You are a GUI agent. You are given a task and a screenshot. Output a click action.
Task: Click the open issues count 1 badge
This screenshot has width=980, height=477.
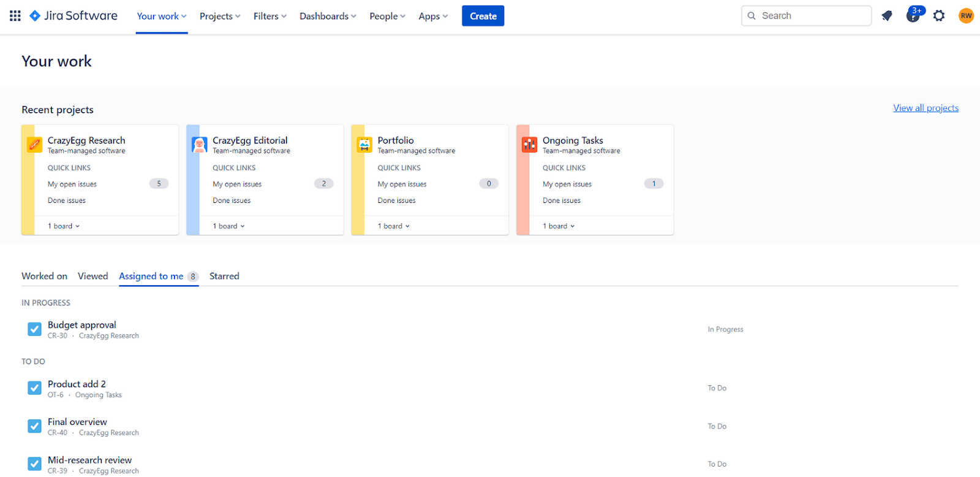pos(654,183)
